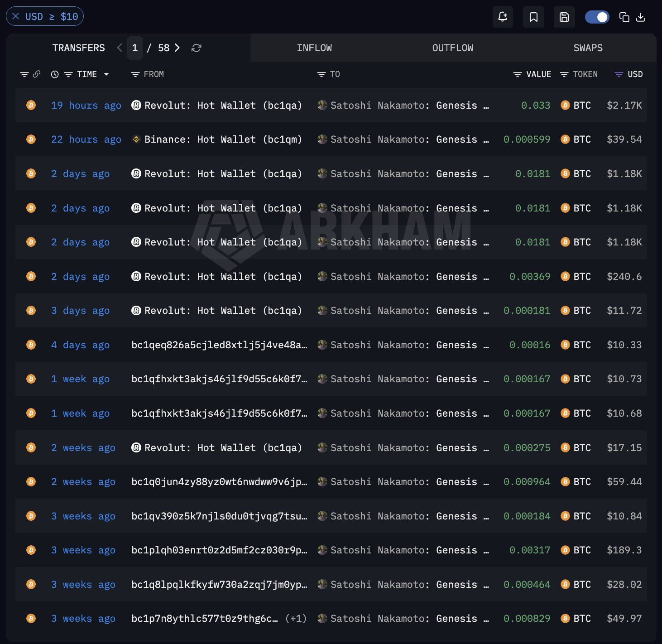This screenshot has height=644, width=662.
Task: Edit the current page number field
Action: pyautogui.click(x=134, y=48)
